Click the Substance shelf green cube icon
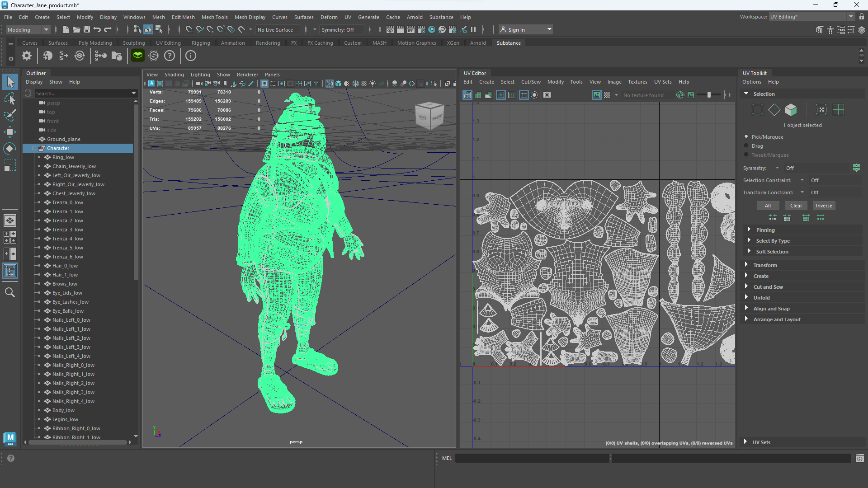Screen dimensions: 868x488 point(137,56)
